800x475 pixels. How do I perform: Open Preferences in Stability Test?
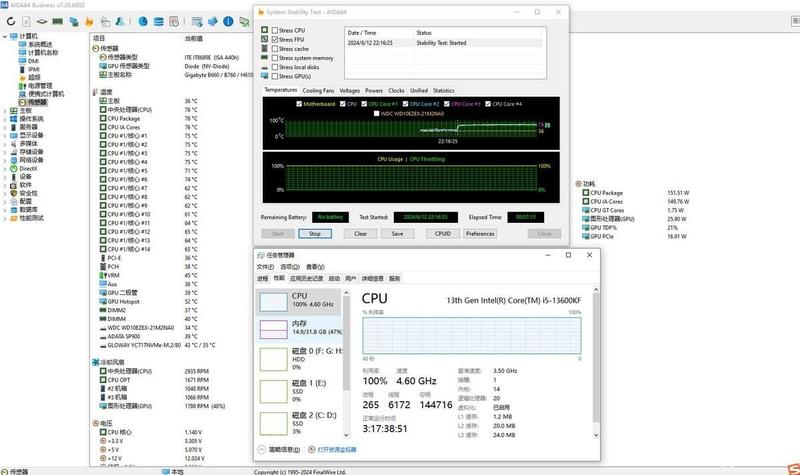point(480,233)
